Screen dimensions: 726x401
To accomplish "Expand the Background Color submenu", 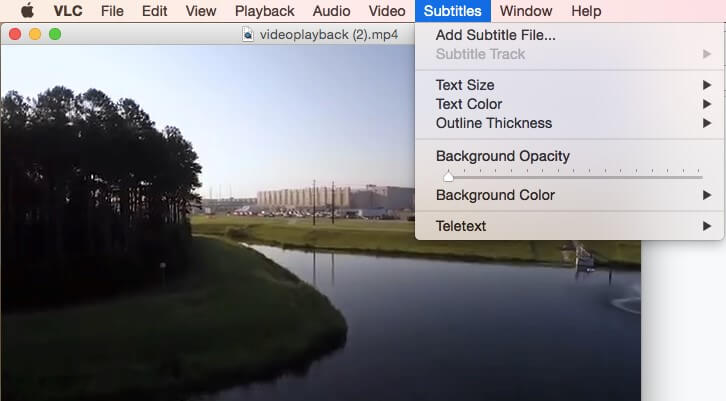I will click(x=570, y=195).
